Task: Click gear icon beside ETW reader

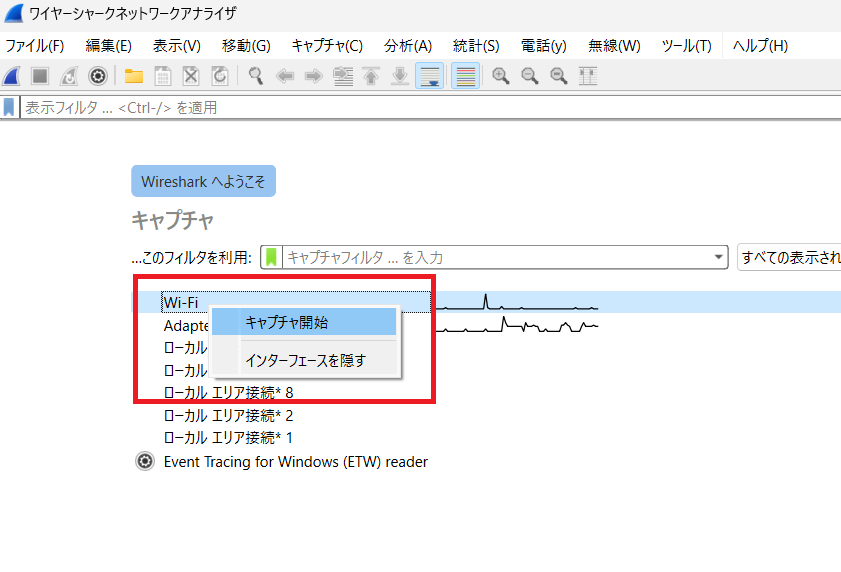Action: [x=145, y=461]
